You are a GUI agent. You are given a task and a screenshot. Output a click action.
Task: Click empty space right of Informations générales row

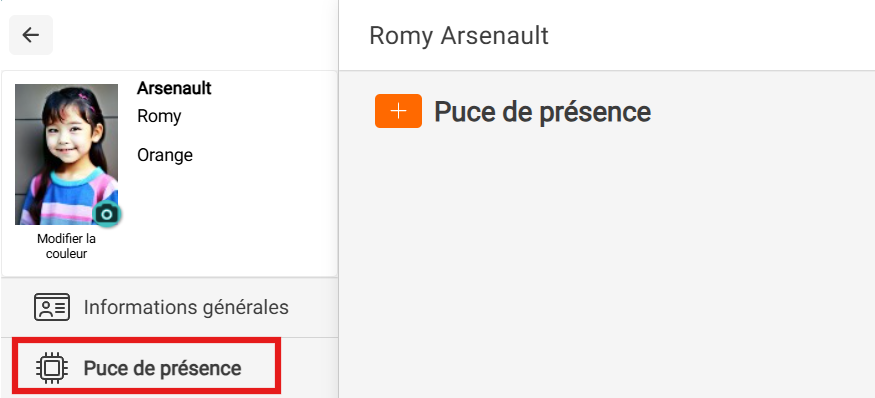pos(312,307)
